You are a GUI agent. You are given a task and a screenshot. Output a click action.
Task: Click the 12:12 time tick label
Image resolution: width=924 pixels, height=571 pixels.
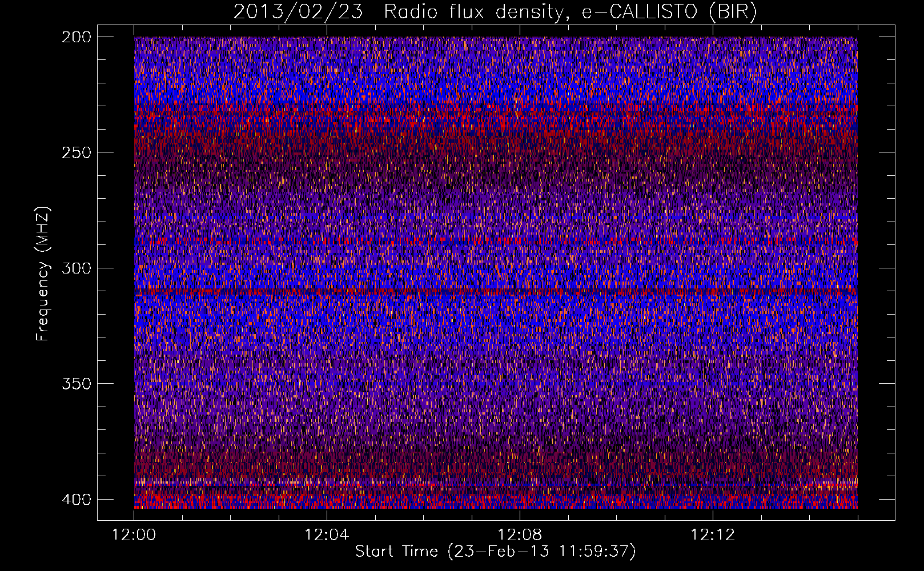click(x=713, y=535)
